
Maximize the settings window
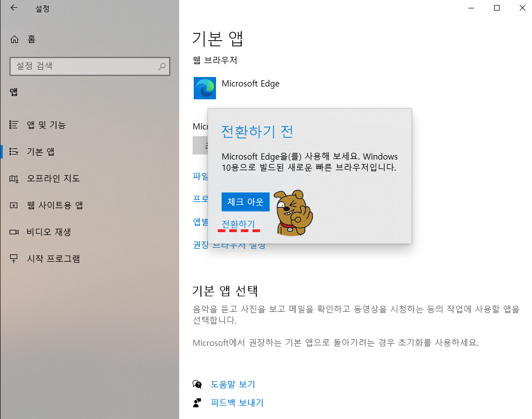[x=497, y=8]
